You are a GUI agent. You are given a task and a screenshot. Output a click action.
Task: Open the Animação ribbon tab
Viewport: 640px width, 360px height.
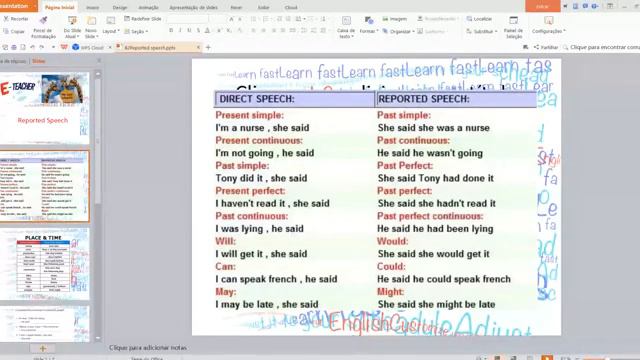click(x=148, y=7)
